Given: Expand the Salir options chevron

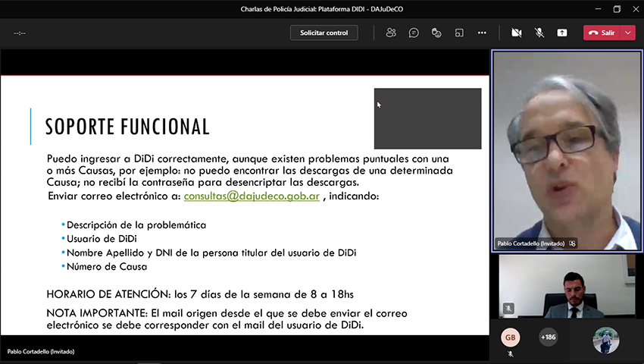Looking at the screenshot, I should click(x=627, y=33).
